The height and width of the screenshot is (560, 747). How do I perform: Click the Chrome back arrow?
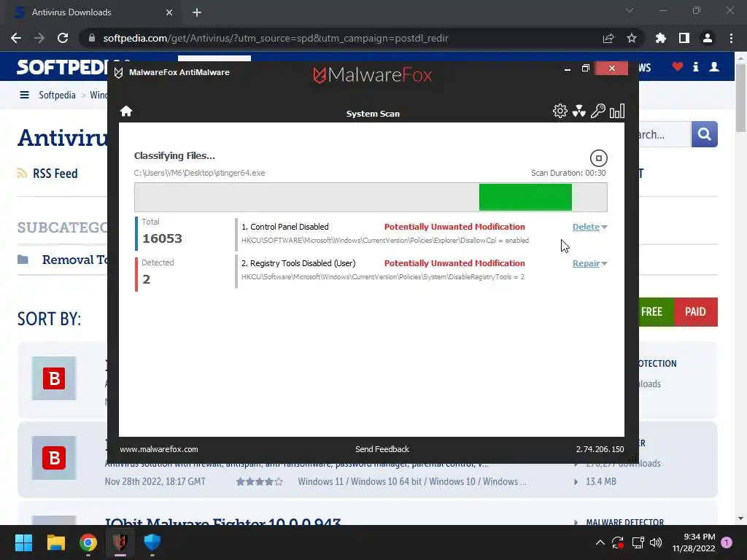[x=16, y=38]
